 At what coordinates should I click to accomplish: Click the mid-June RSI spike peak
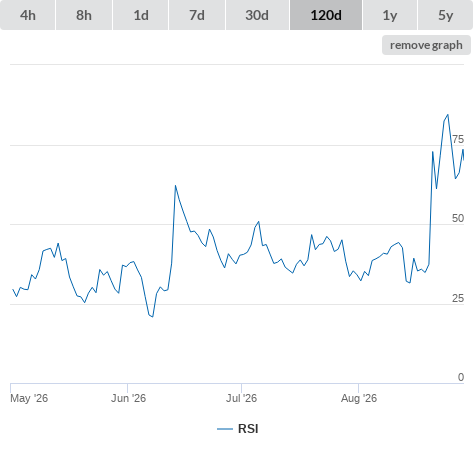pos(175,186)
